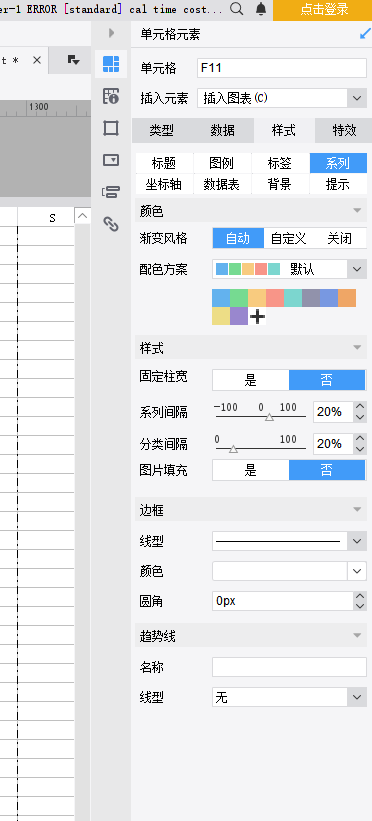The width and height of the screenshot is (372, 821).
Task: Select the 标签 style section
Action: (280, 163)
